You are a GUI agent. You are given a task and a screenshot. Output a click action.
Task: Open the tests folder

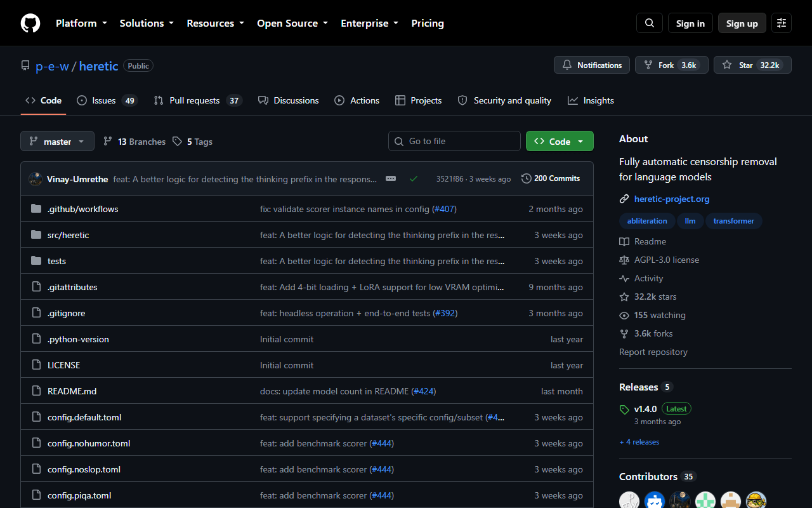coord(56,261)
